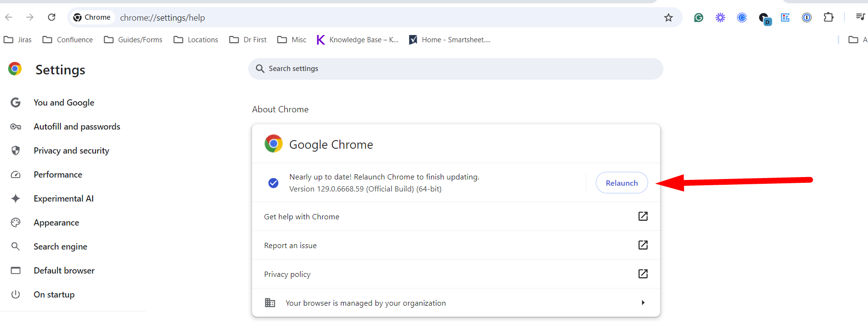Open Performance settings section
The width and height of the screenshot is (868, 322).
coord(58,175)
